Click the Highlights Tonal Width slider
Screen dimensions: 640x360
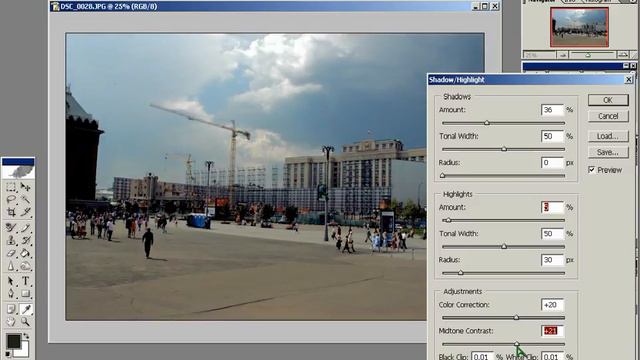tap(503, 247)
